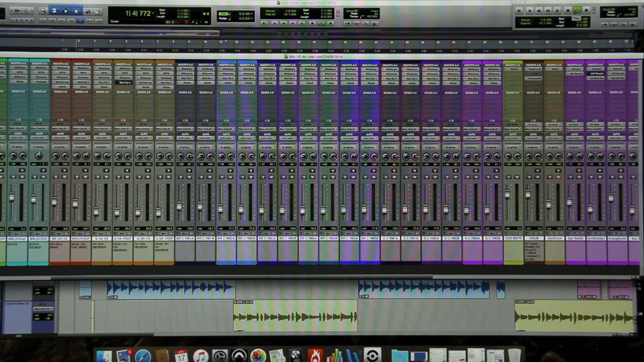Click the ArpegSynth track name label
The height and width of the screenshot is (362, 644).
tap(617, 238)
